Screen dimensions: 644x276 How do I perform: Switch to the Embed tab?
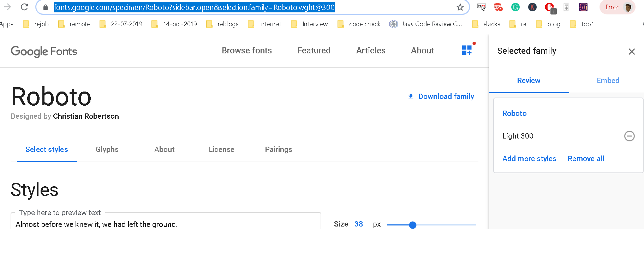click(608, 81)
